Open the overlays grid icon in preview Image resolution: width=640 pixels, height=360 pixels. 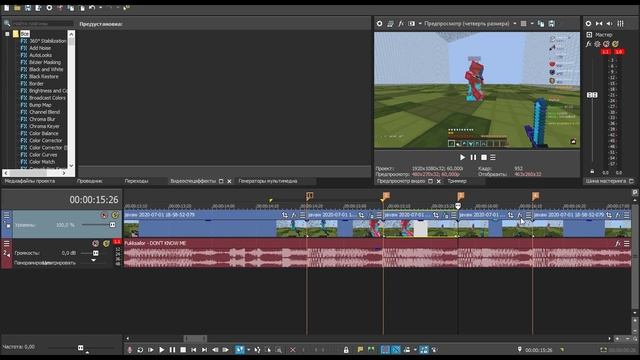click(524, 24)
